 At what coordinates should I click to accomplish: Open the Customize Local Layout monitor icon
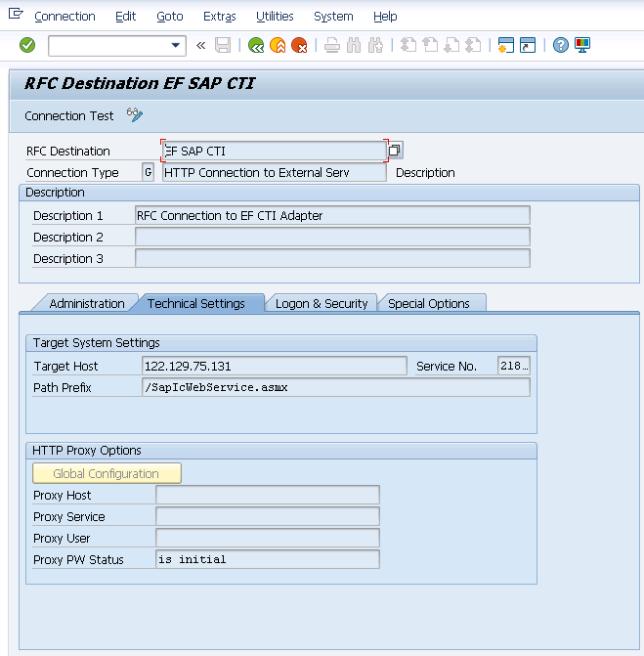point(582,45)
